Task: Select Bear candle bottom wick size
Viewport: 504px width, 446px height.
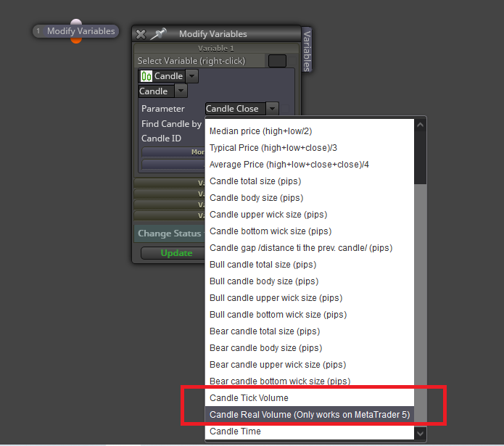Action: (x=310, y=381)
